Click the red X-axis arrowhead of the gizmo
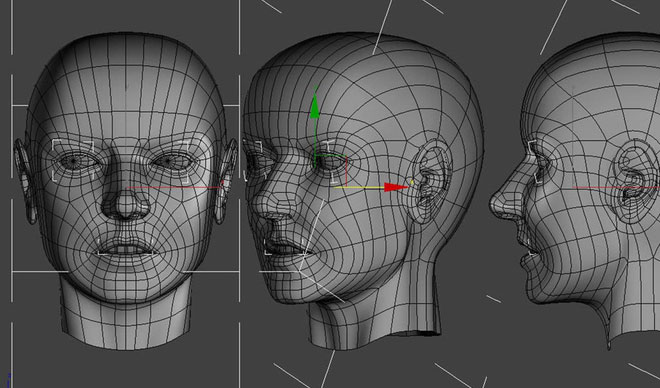Image resolution: width=660 pixels, height=388 pixels. click(x=396, y=187)
